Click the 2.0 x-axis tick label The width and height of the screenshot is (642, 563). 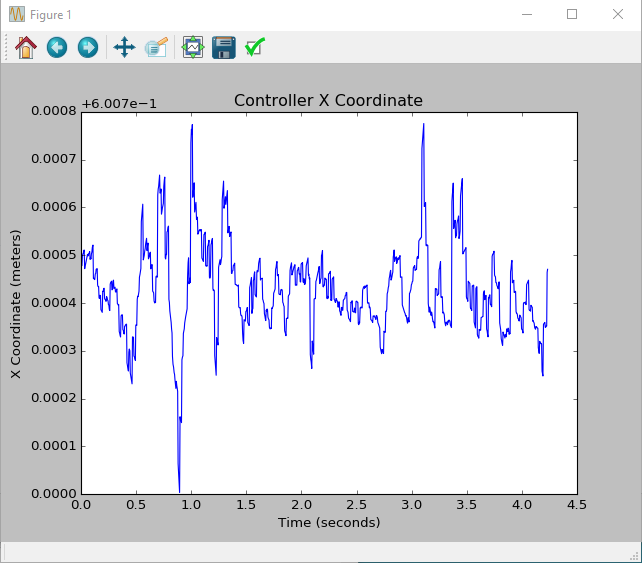tap(302, 505)
